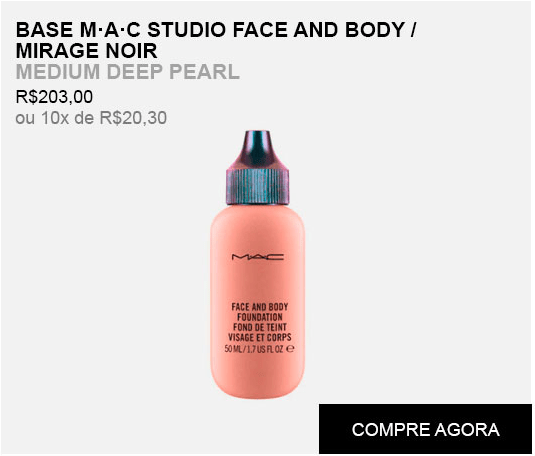The height and width of the screenshot is (456, 535).
Task: Click the FACE AND BODY text on bottle
Action: coord(260,307)
